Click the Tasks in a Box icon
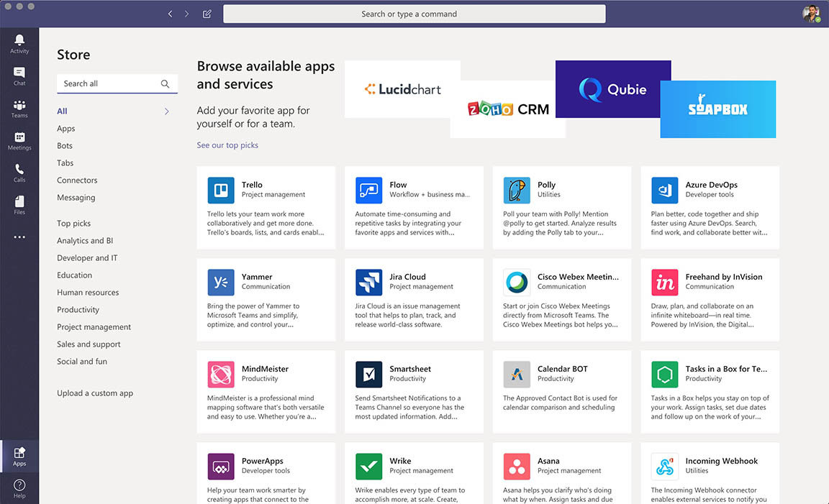The height and width of the screenshot is (504, 829). coord(665,374)
